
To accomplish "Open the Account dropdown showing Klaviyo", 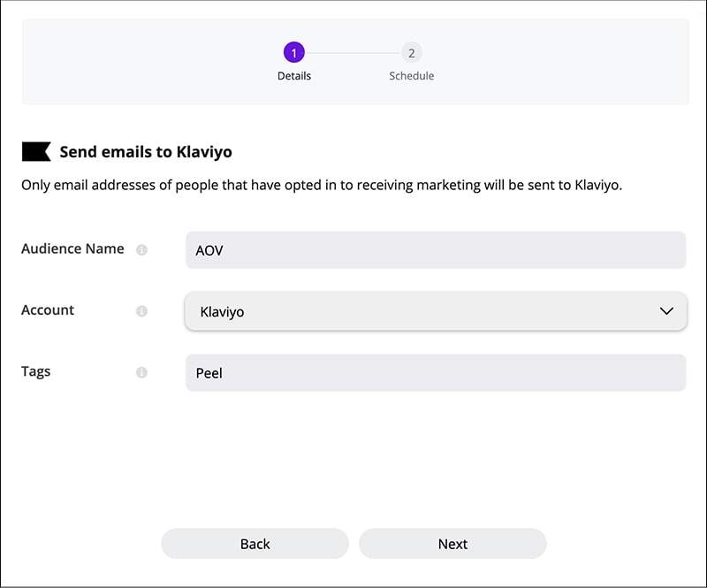I will [x=424, y=311].
